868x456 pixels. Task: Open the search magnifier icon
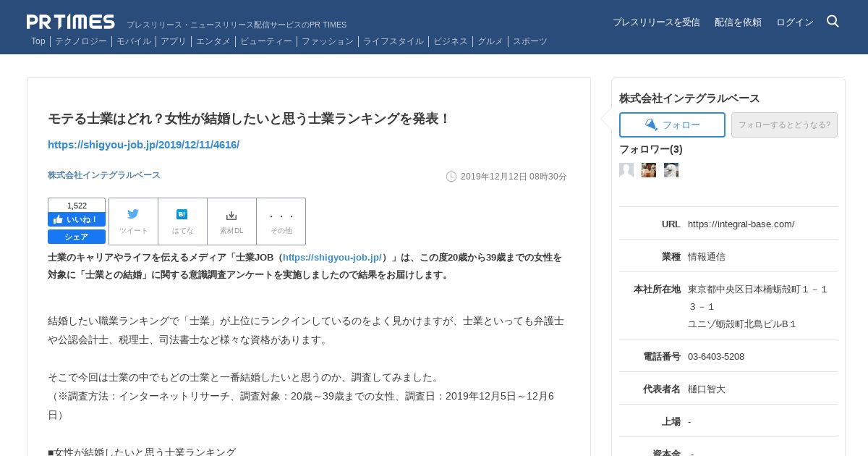(833, 21)
